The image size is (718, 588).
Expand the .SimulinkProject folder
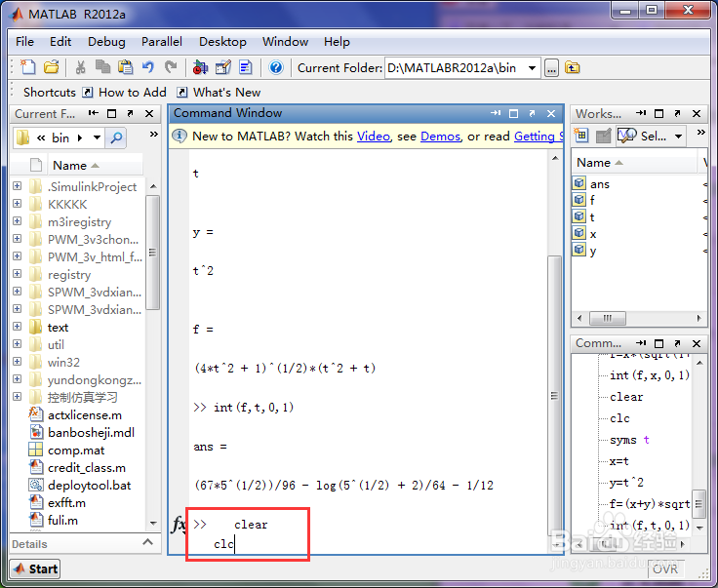pyautogui.click(x=18, y=186)
